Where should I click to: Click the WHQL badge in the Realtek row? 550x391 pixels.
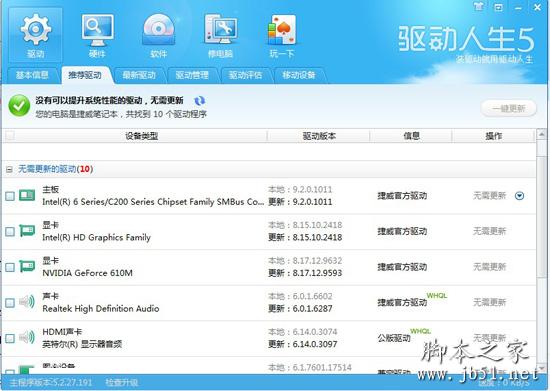tap(437, 296)
